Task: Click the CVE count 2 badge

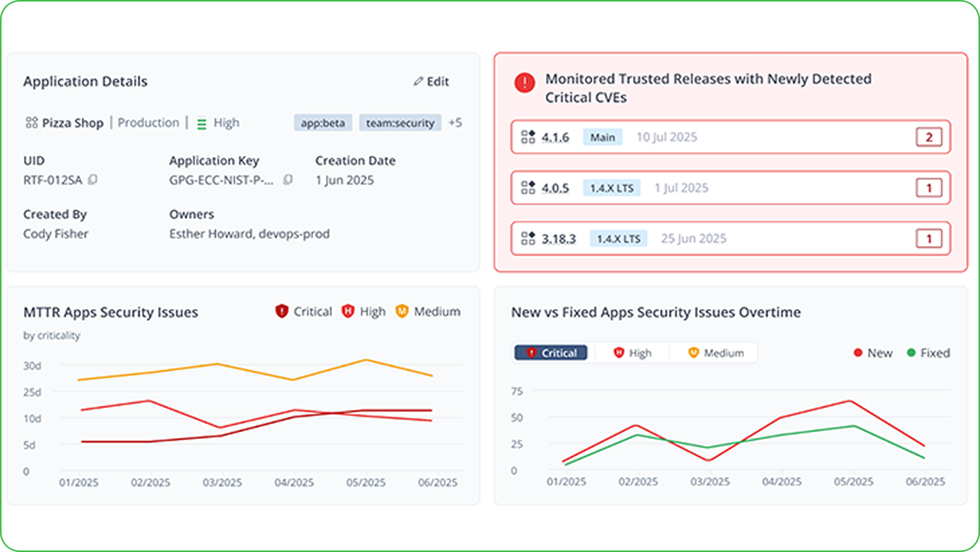Action: click(x=929, y=137)
